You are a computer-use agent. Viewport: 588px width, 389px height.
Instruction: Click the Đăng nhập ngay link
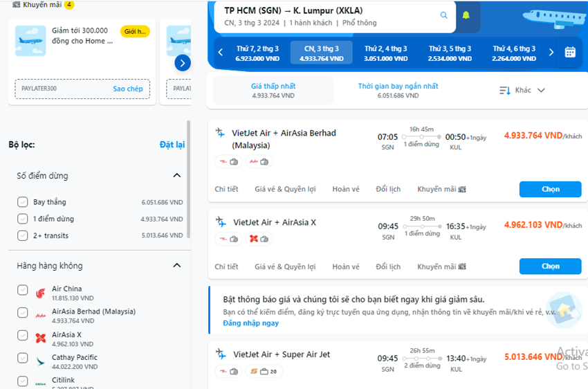[x=250, y=323]
